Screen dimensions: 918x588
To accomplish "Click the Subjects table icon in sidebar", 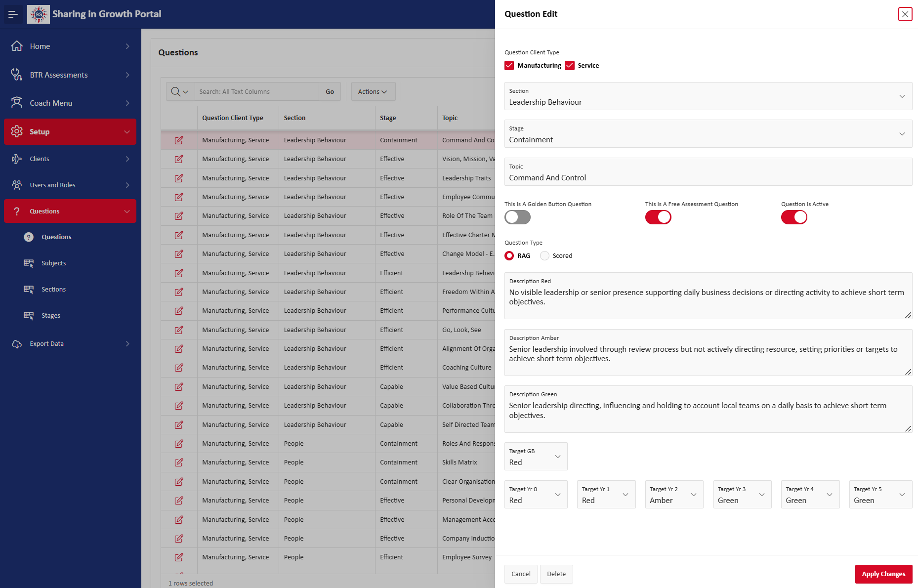I will click(x=29, y=263).
